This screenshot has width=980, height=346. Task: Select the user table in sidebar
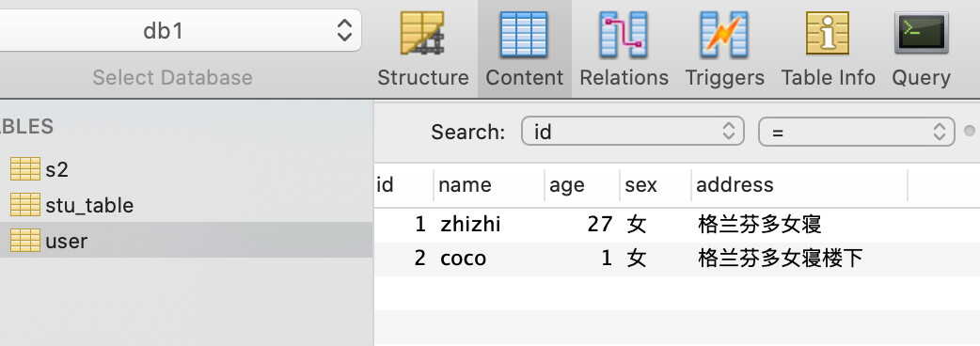186,240
